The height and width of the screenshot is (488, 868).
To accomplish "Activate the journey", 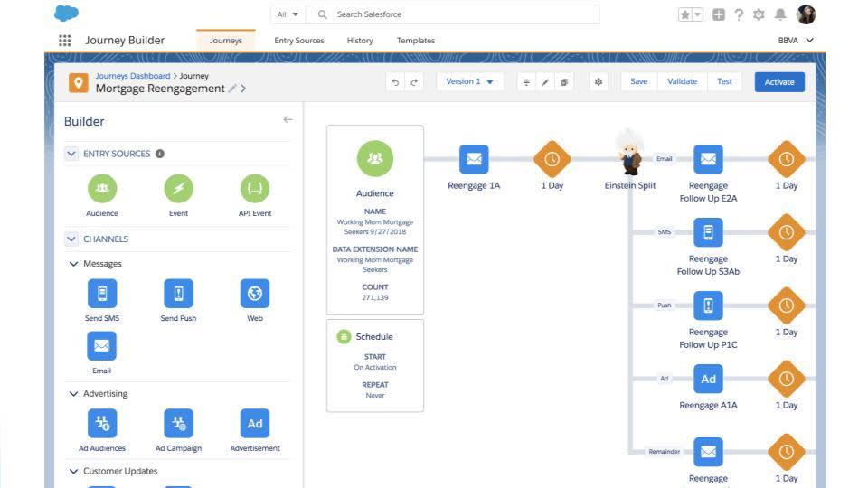I will coord(779,82).
